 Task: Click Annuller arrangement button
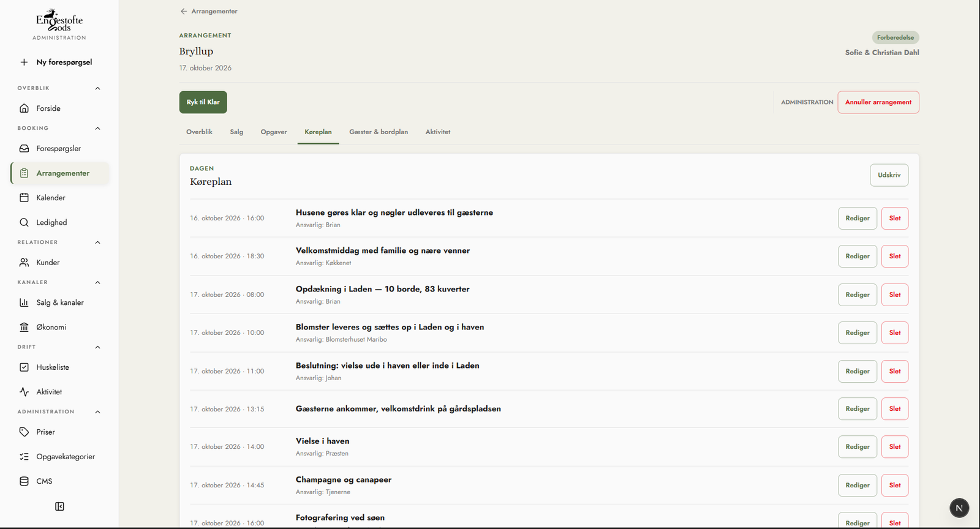pos(878,102)
